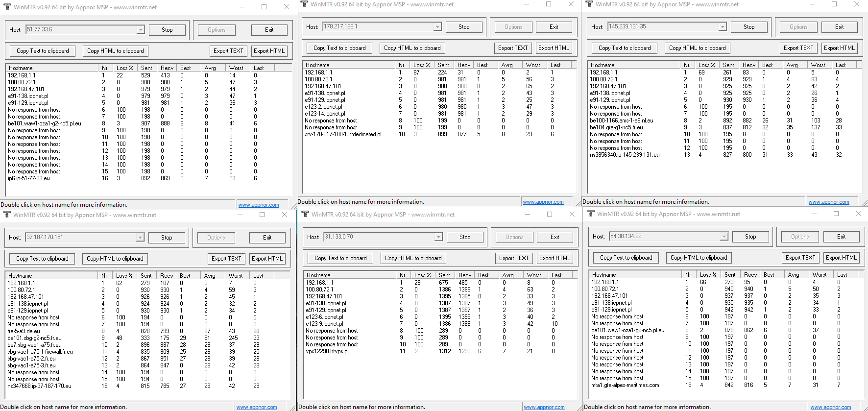This screenshot has height=411, width=868.
Task: Click Export TEXT in the 51.77.33.6 window
Action: click(x=228, y=51)
